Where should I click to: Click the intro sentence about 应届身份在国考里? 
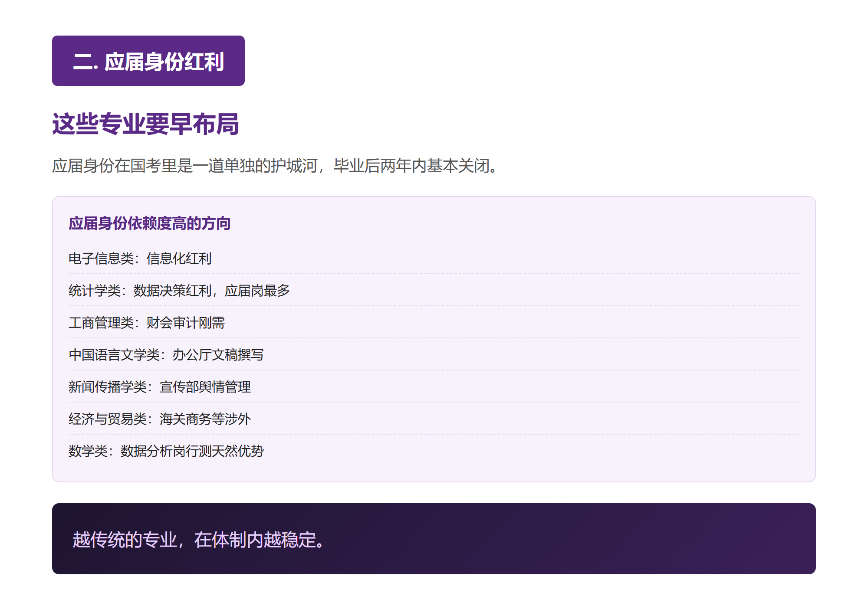point(276,166)
